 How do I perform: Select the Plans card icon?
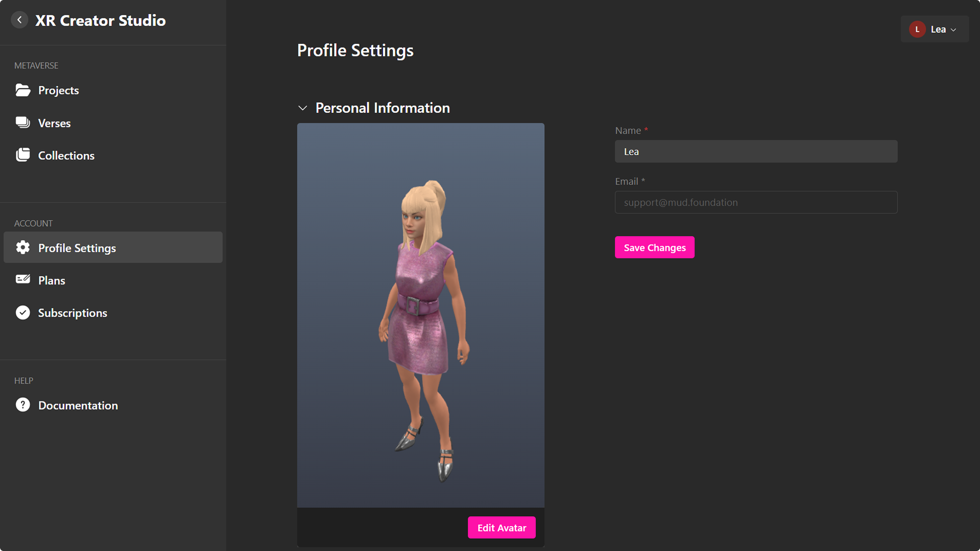(x=23, y=280)
